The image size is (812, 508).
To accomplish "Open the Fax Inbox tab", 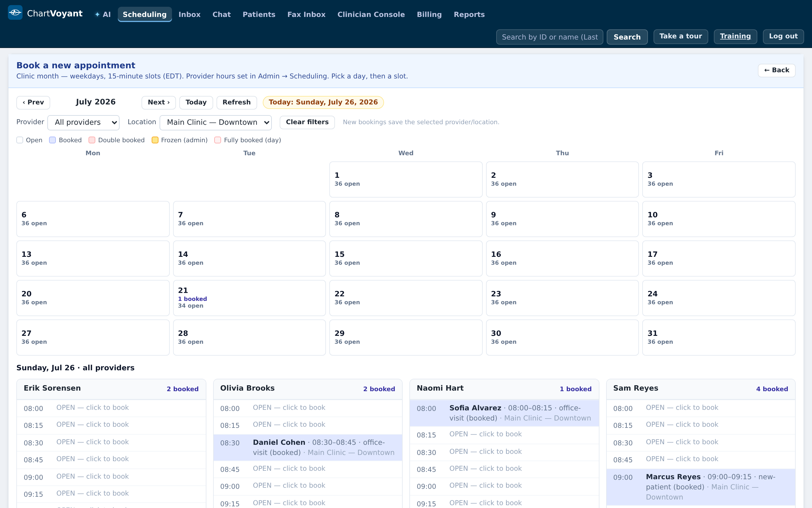I will 306,14.
